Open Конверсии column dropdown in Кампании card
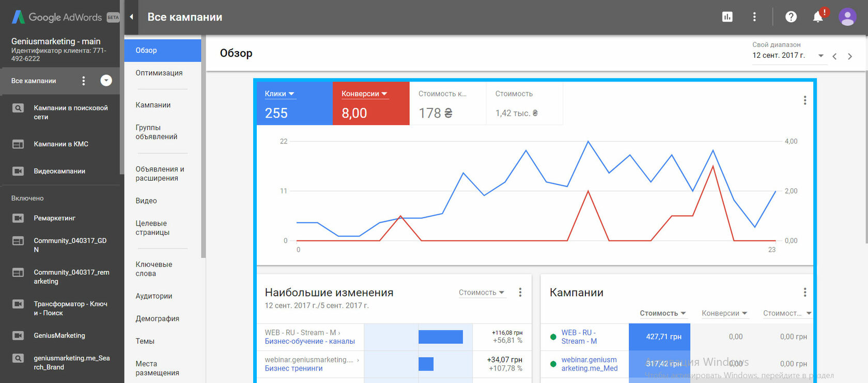Image resolution: width=868 pixels, height=383 pixels. click(x=724, y=313)
